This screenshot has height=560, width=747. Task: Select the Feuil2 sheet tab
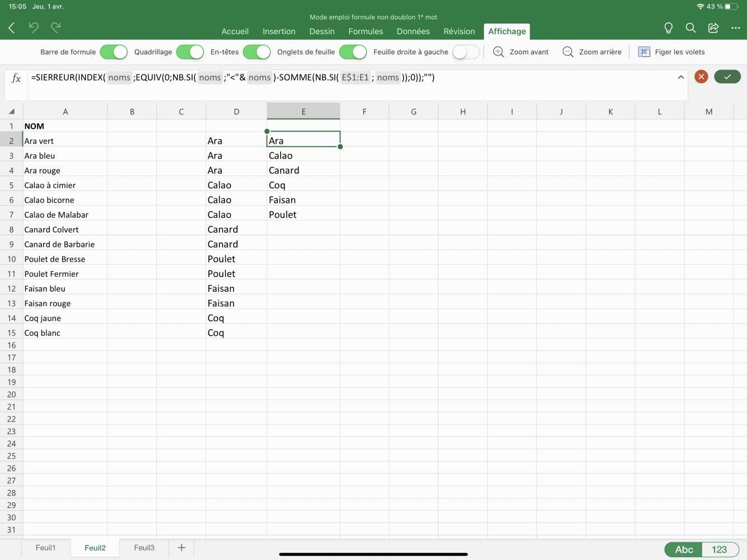click(95, 548)
